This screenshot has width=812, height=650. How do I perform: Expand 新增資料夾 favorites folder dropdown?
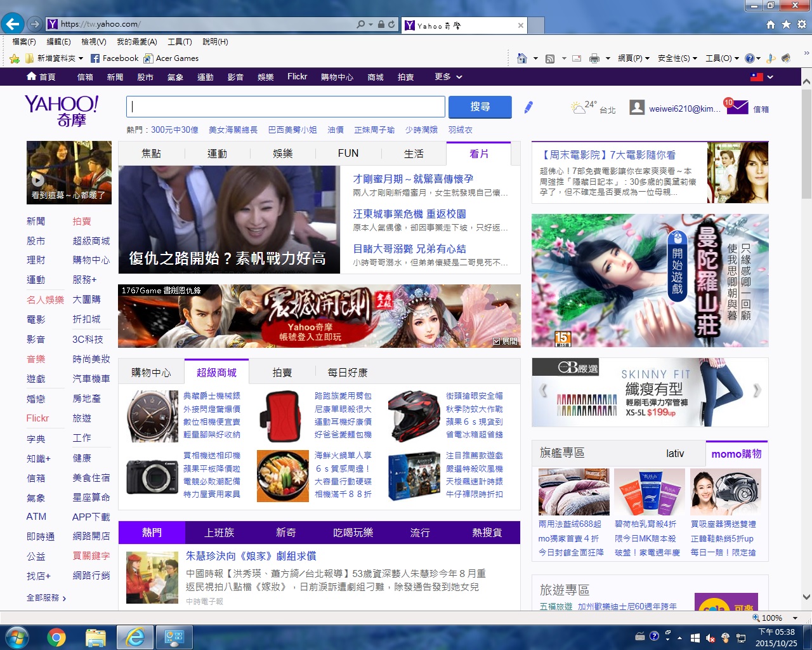tap(80, 58)
